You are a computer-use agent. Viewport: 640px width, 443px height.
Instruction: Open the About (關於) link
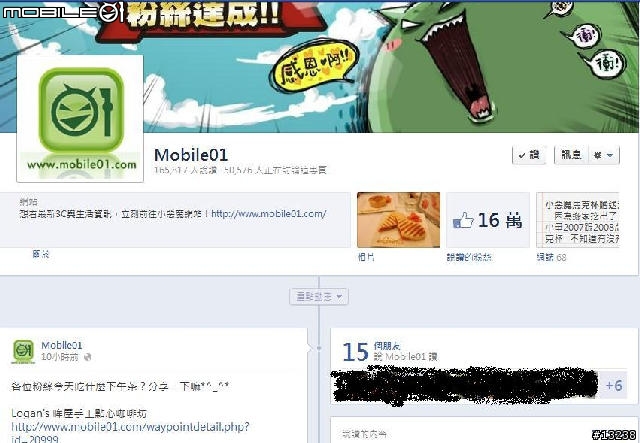41,254
